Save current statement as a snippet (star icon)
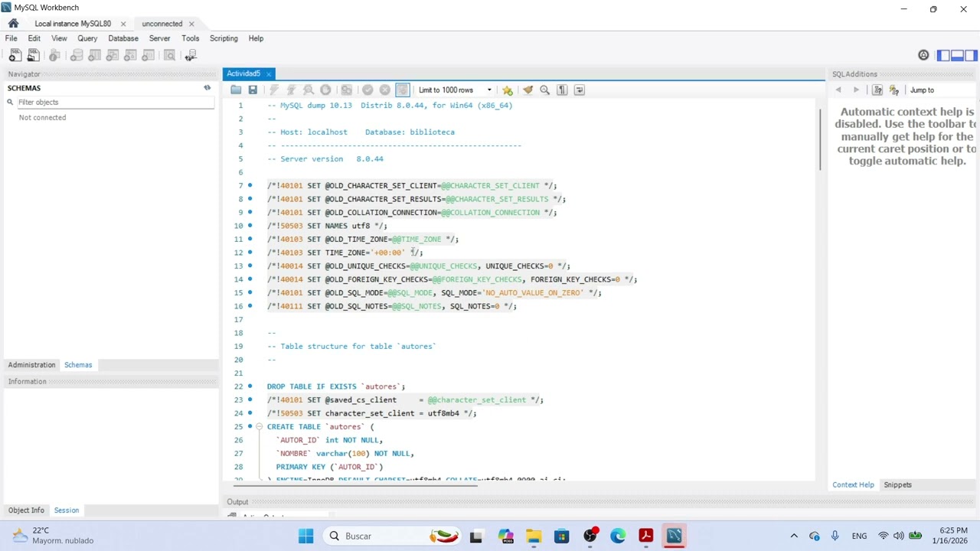This screenshot has width=980, height=551. [x=507, y=90]
